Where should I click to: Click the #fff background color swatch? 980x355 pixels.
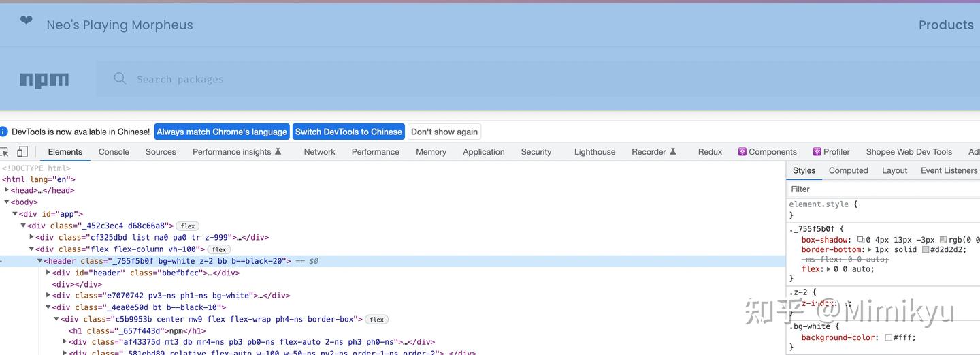tap(889, 337)
